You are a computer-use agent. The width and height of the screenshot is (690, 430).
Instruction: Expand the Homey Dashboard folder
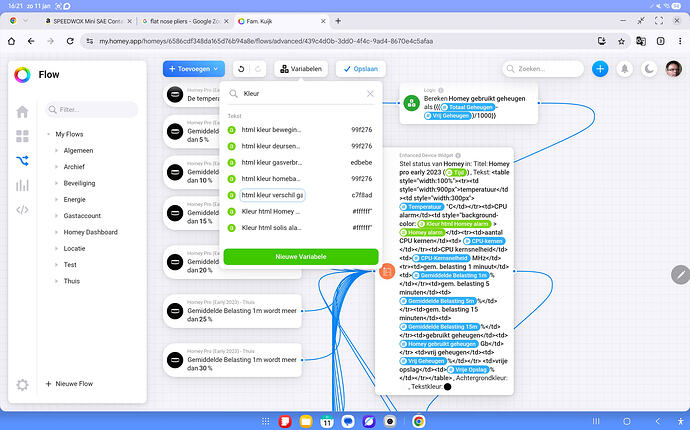[x=57, y=232]
